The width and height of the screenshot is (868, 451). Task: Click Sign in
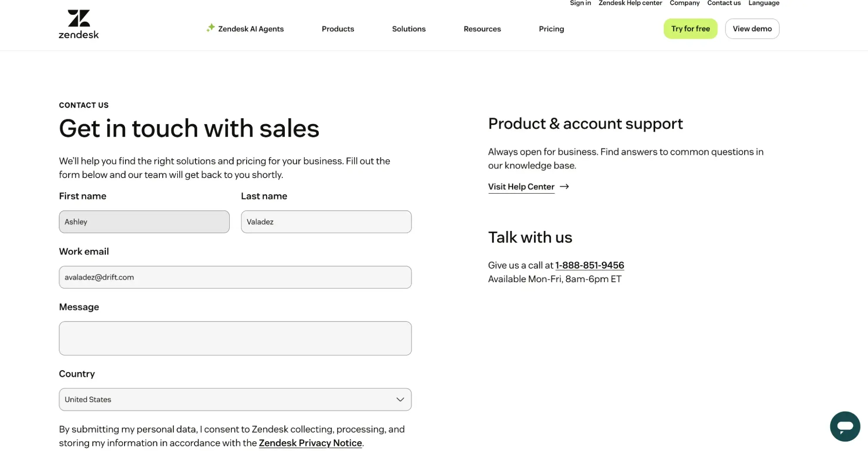coord(580,3)
